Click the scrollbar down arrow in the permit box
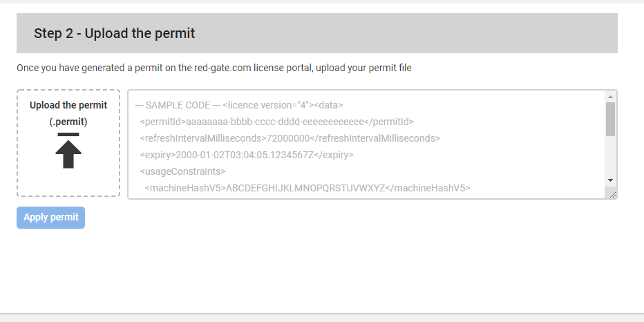Screen dimensions: 644x322 click(x=610, y=180)
